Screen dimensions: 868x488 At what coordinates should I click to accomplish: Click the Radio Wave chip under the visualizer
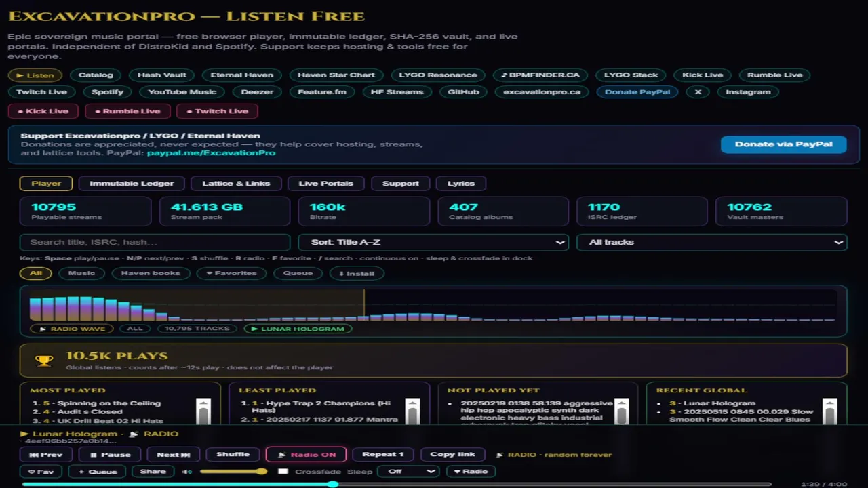[x=71, y=329]
